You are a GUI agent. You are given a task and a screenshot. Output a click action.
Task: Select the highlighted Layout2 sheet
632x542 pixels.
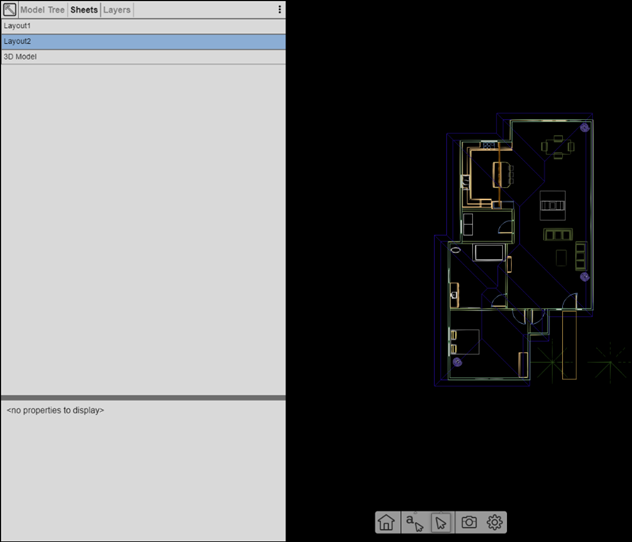(142, 41)
